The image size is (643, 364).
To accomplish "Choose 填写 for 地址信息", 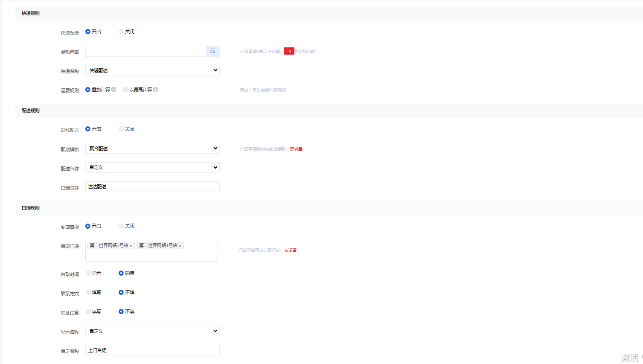I will click(x=88, y=312).
